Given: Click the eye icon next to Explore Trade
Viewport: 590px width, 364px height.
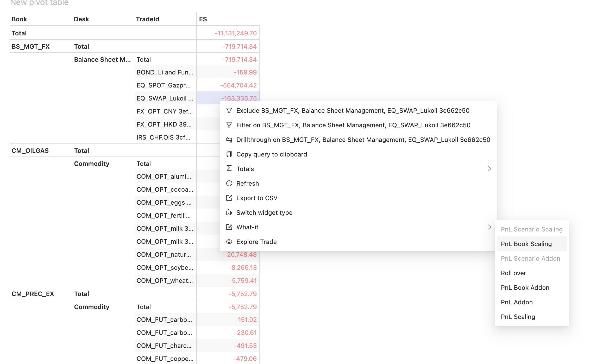Looking at the screenshot, I should tap(229, 242).
